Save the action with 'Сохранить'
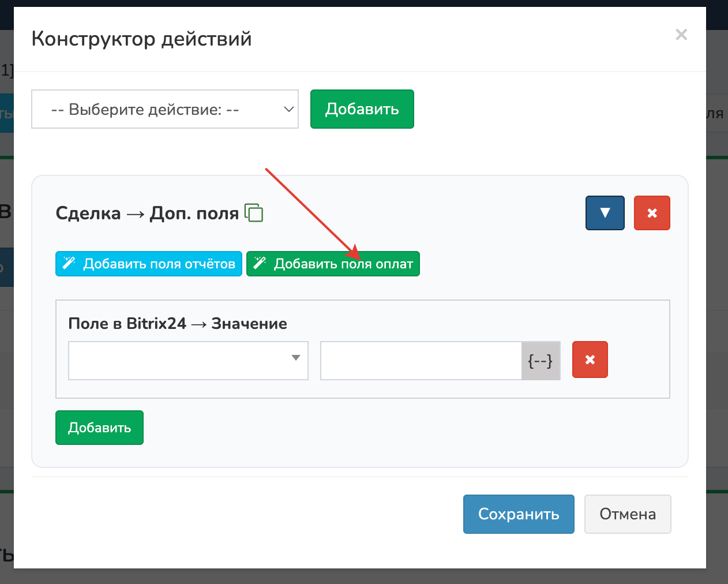 [x=518, y=514]
